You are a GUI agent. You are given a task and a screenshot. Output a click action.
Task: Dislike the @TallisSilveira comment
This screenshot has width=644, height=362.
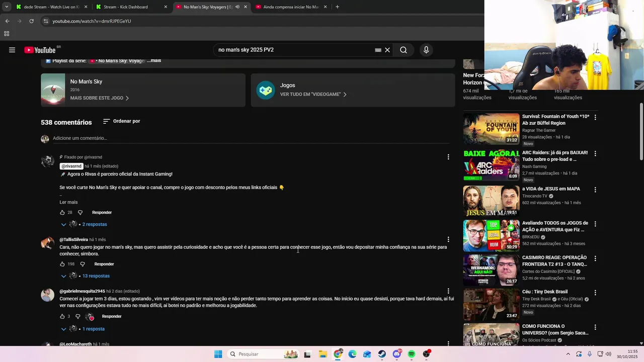coord(83,264)
